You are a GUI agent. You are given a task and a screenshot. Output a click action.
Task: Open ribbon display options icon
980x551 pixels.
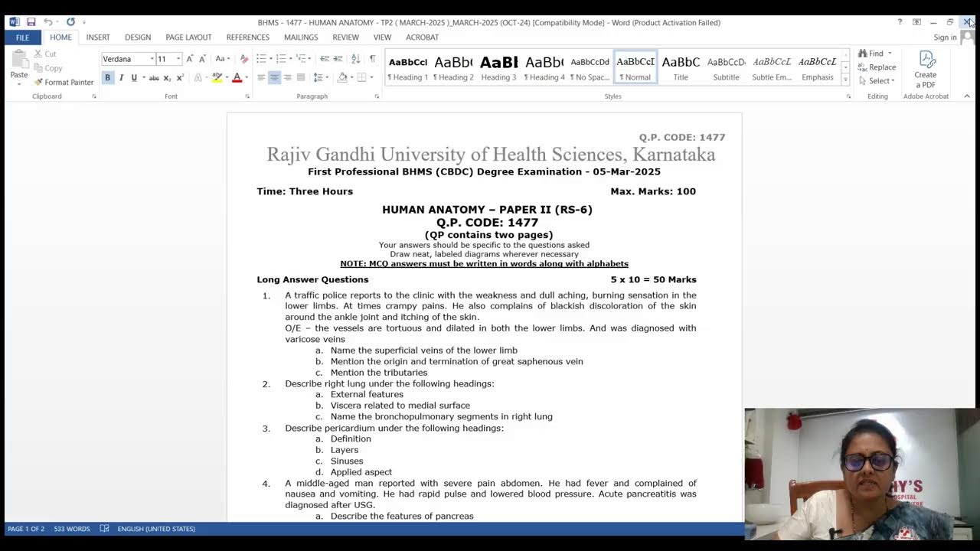click(916, 22)
